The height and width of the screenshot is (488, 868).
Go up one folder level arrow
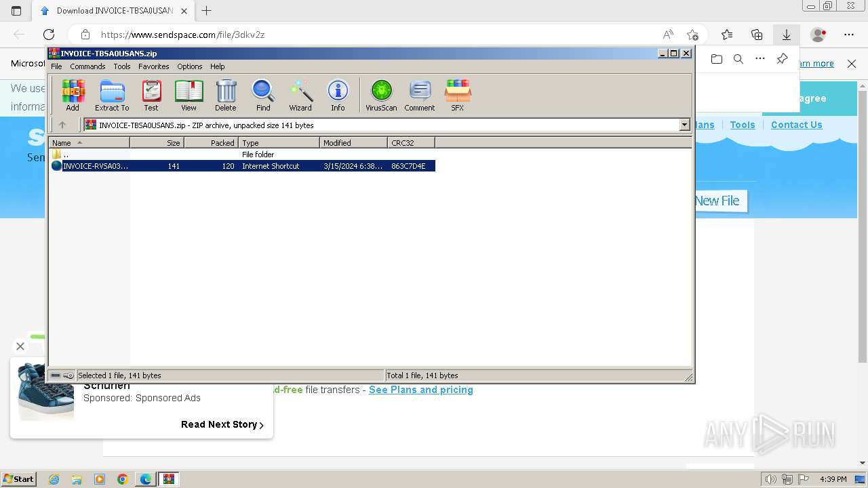coord(62,125)
